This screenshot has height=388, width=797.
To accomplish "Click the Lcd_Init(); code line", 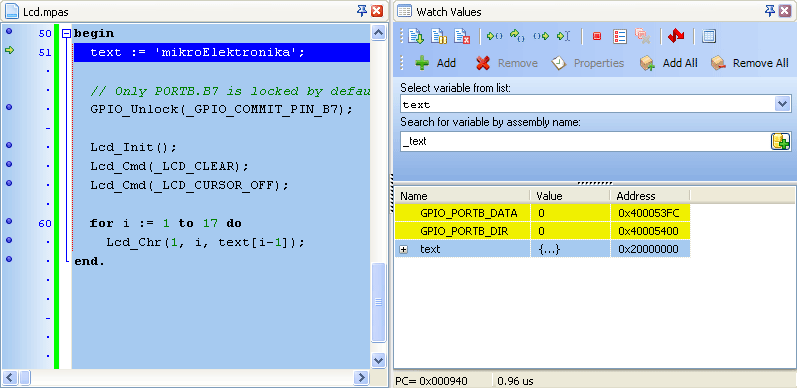I will pyautogui.click(x=133, y=147).
